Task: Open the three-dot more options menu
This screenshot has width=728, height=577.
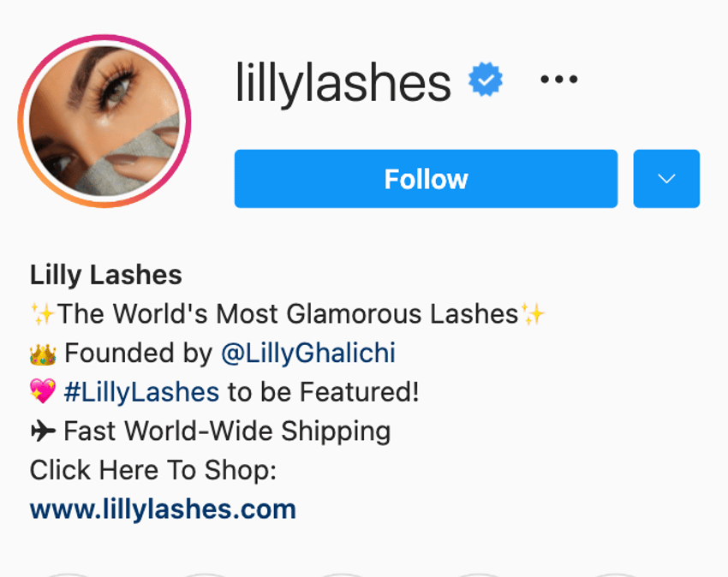Action: click(x=559, y=80)
